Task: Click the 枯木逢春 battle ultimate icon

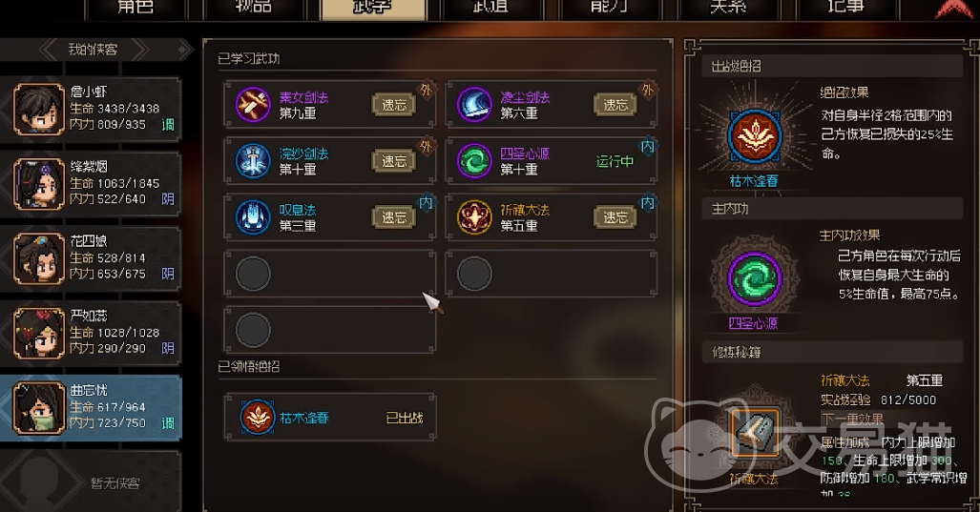Action: point(755,136)
